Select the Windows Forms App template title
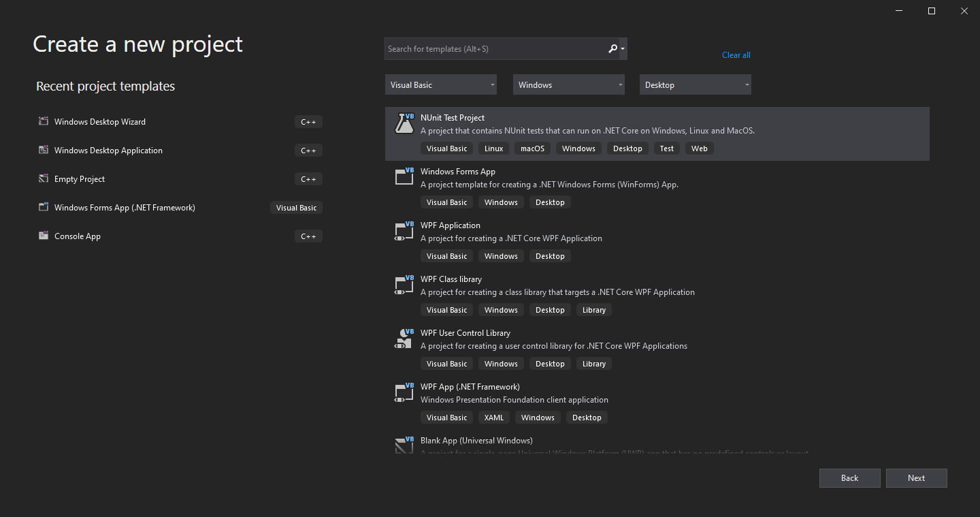The height and width of the screenshot is (517, 980). (458, 172)
